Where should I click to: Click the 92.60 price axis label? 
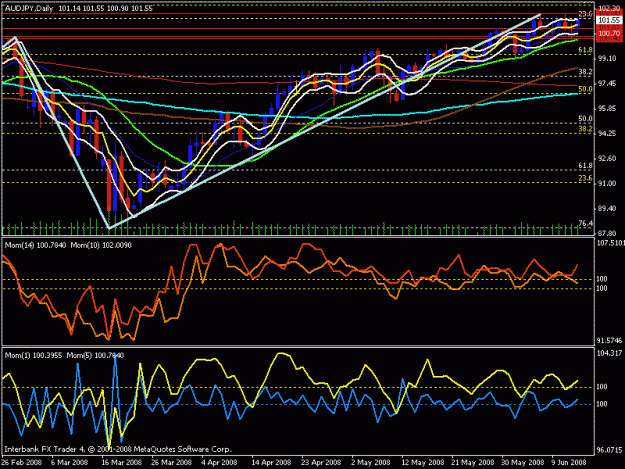[607, 159]
